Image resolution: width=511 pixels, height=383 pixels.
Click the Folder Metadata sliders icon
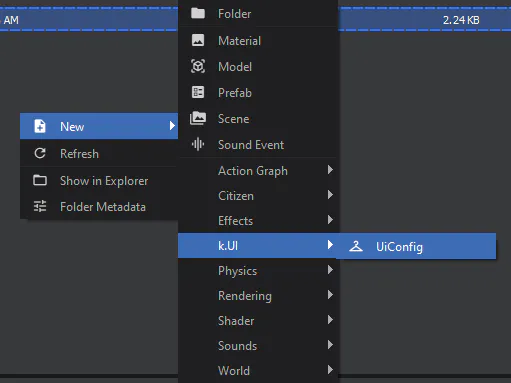(x=40, y=206)
